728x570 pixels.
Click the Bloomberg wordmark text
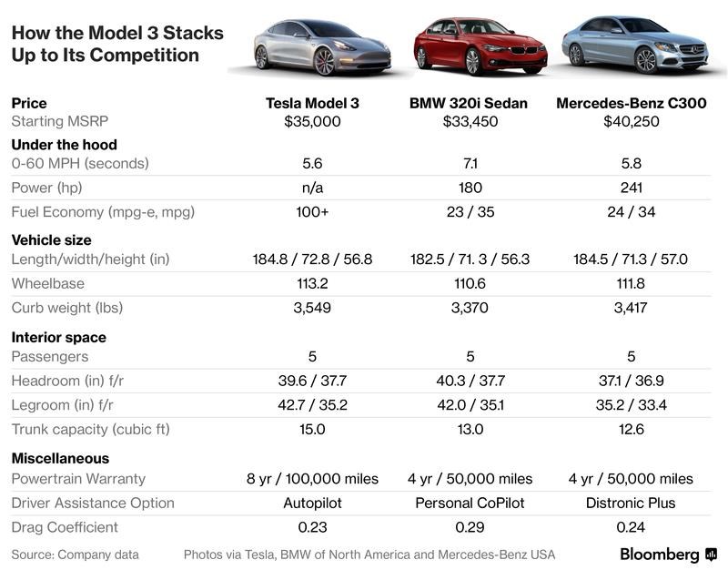pyautogui.click(x=660, y=555)
